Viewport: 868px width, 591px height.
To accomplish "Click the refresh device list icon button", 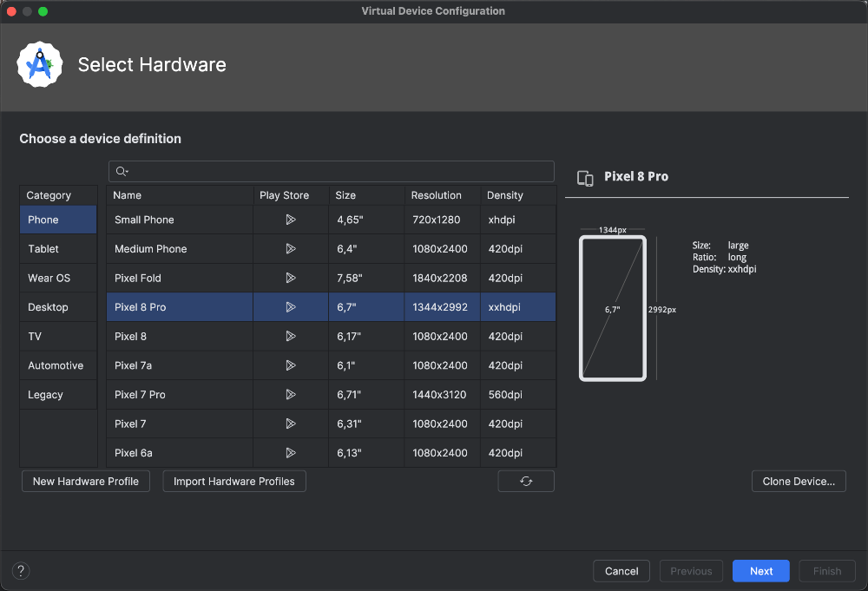I will pos(526,482).
